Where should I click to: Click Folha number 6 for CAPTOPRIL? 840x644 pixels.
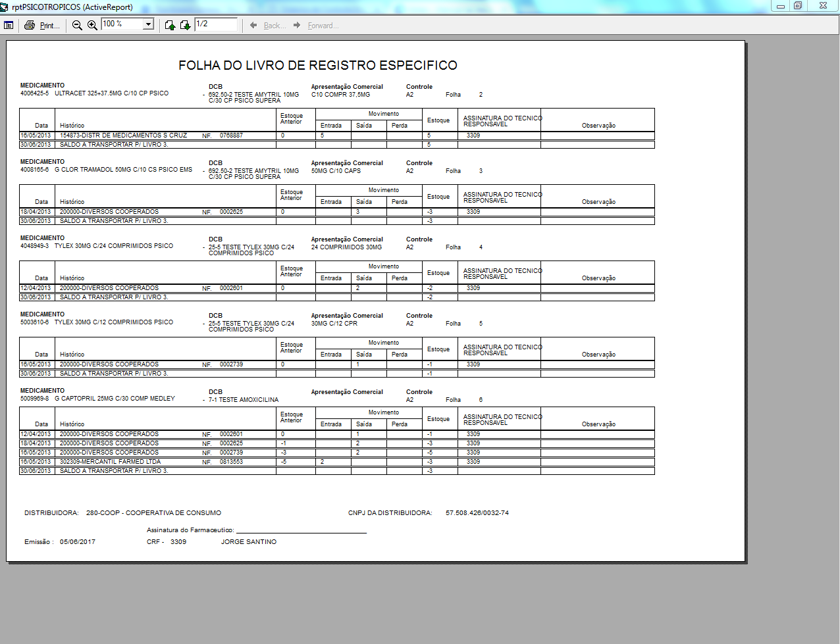click(481, 400)
